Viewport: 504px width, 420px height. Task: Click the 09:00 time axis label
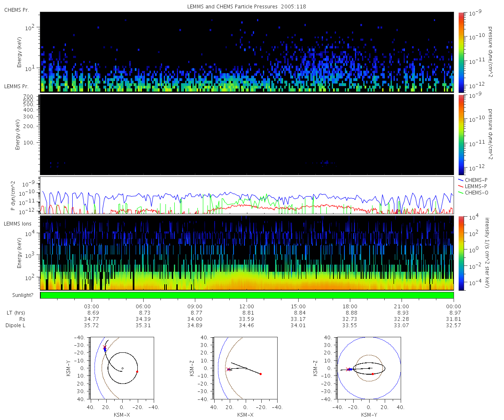(195, 307)
